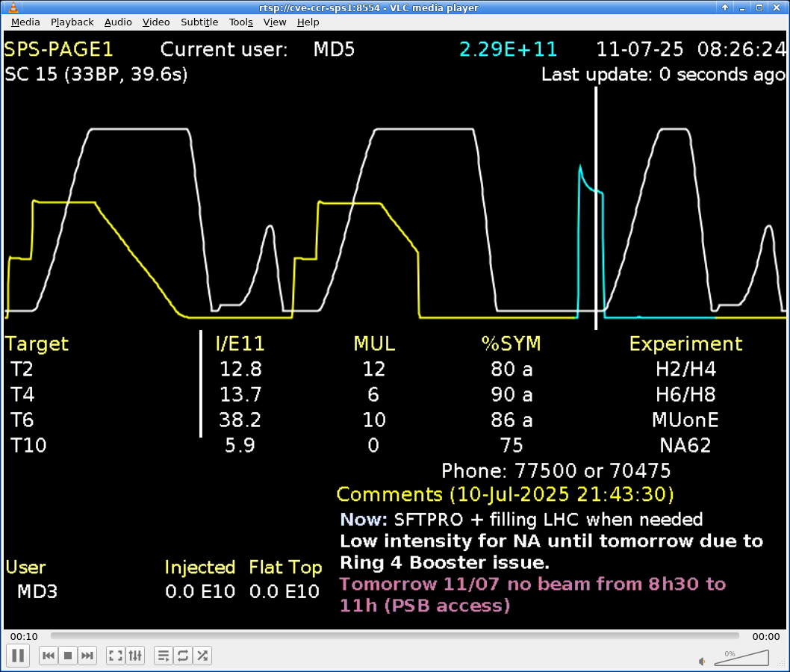Viewport: 790px width, 672px height.
Task: Toggle the playlist view
Action: pyautogui.click(x=164, y=656)
